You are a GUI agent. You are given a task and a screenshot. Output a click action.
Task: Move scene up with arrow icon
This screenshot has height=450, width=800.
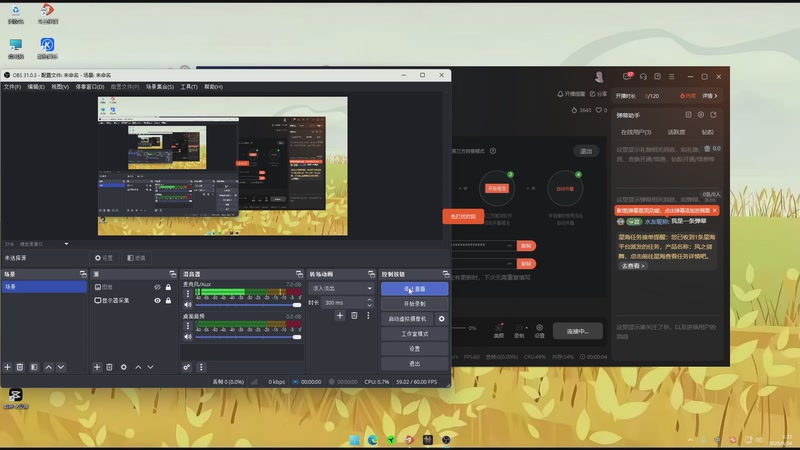pyautogui.click(x=48, y=367)
